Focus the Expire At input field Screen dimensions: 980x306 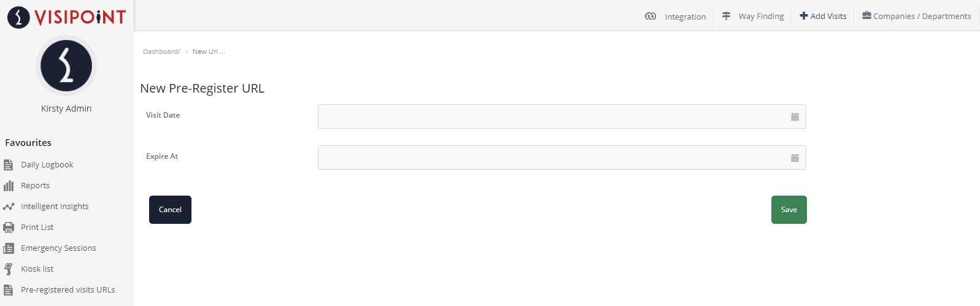pos(561,158)
